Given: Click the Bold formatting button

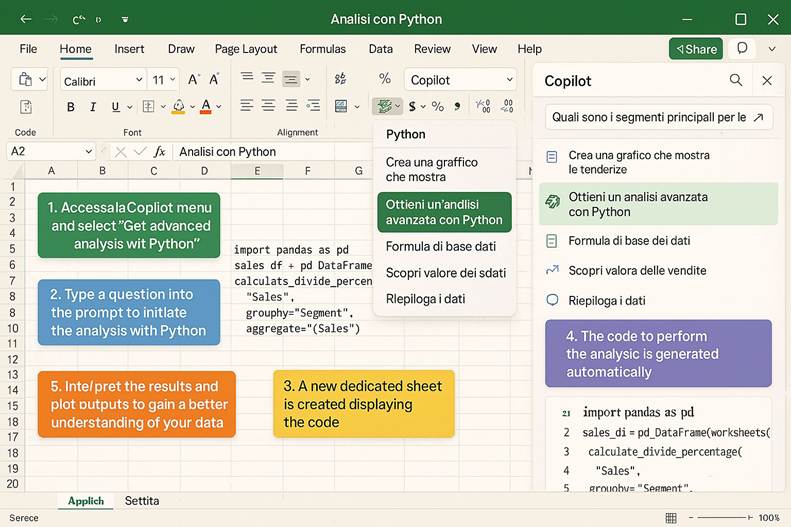Looking at the screenshot, I should click(x=70, y=107).
